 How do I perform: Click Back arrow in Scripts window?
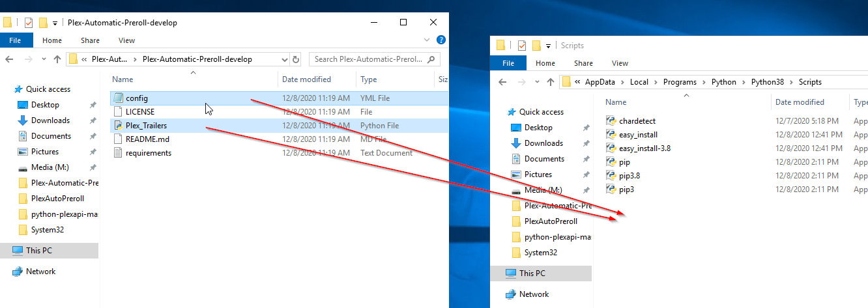[x=502, y=82]
